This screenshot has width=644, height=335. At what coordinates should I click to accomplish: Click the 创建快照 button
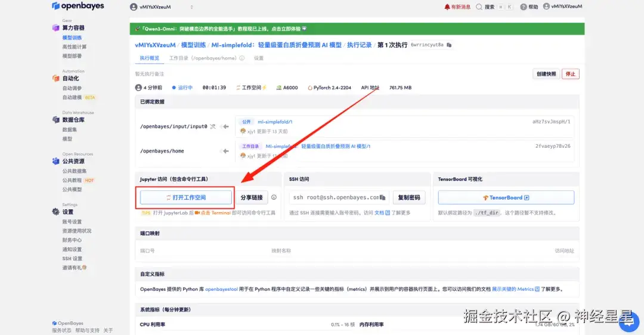(x=546, y=74)
